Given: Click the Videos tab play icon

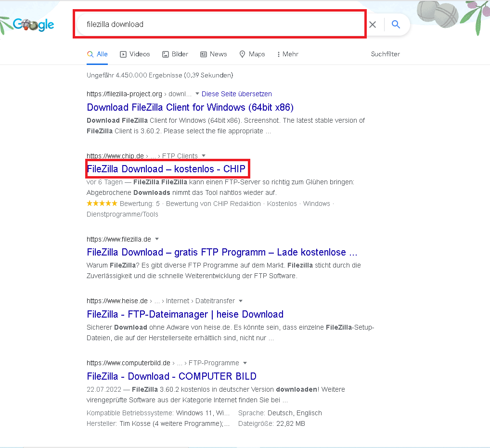Looking at the screenshot, I should pos(123,54).
